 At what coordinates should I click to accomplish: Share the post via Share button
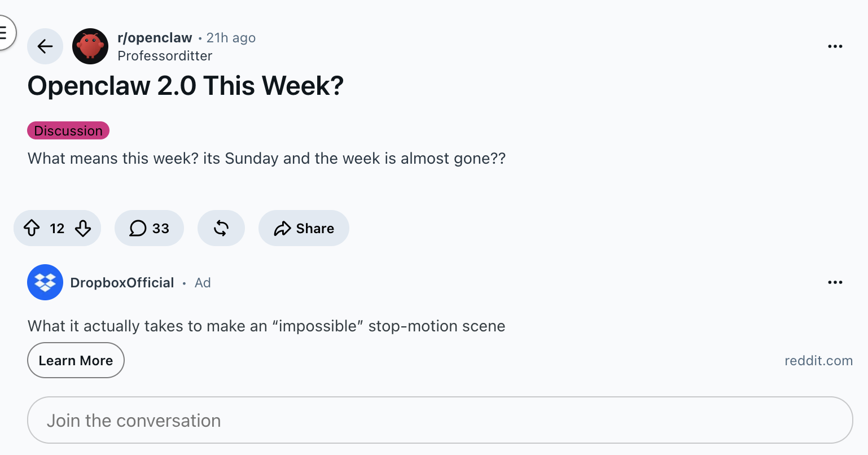(x=304, y=228)
